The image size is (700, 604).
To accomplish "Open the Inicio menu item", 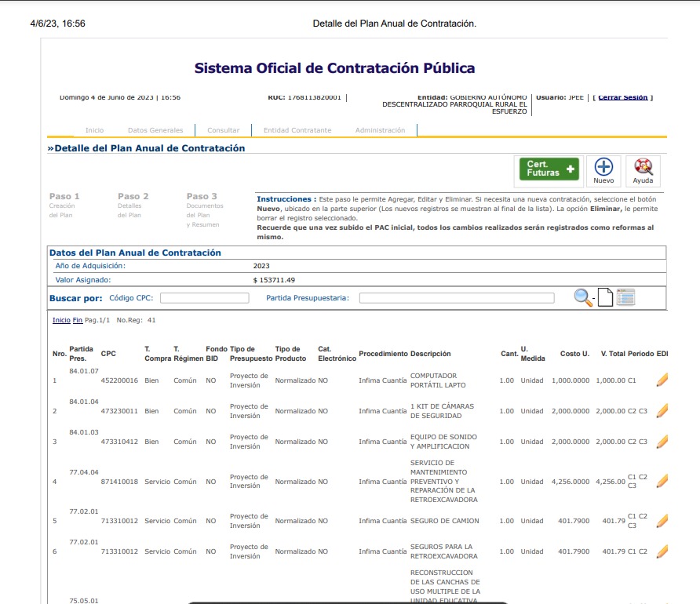I will (94, 130).
